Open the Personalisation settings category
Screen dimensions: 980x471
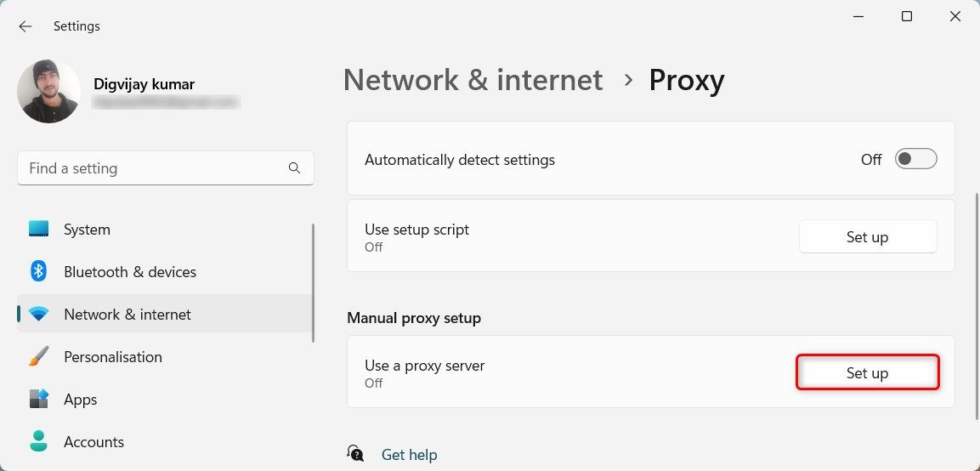point(112,357)
